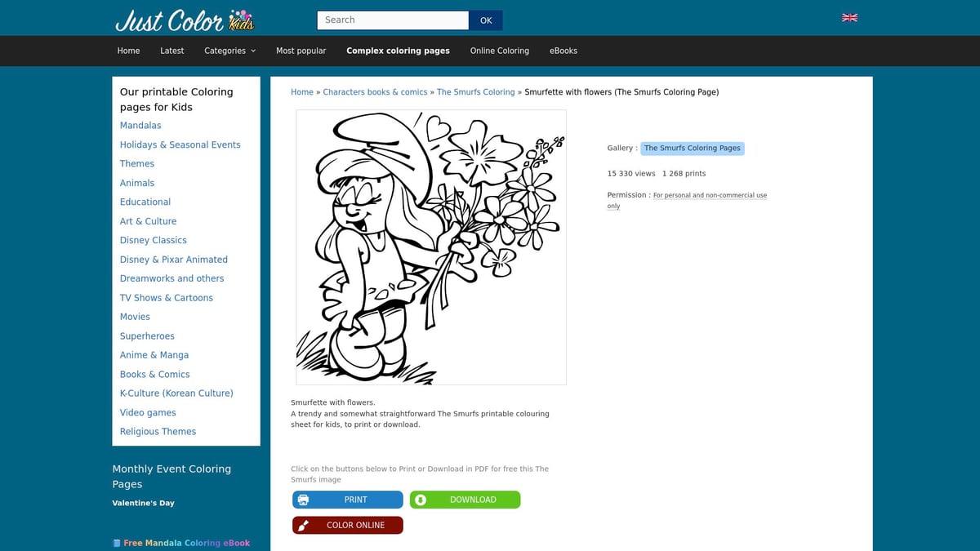Image resolution: width=980 pixels, height=551 pixels.
Task: Click the download arrow icon on DOWNLOAD button
Action: point(421,499)
